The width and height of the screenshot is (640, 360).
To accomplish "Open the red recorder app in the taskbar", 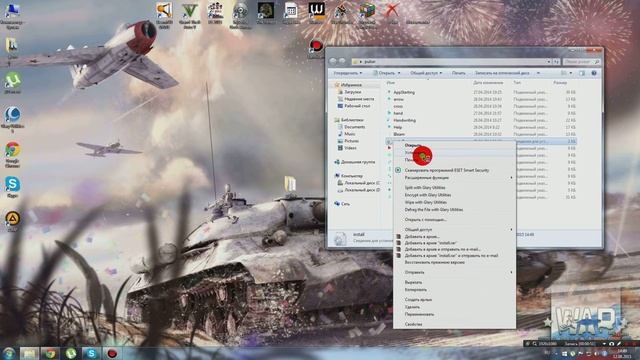I will pos(112,353).
